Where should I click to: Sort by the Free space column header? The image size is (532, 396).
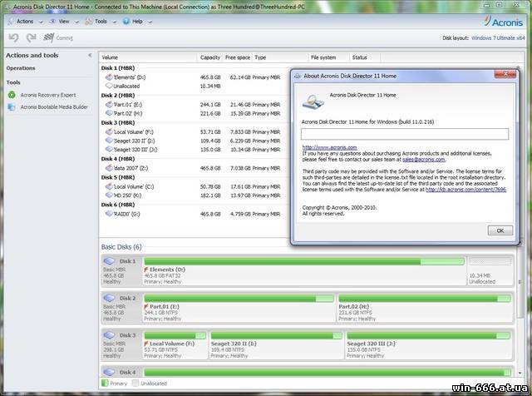[x=237, y=57]
